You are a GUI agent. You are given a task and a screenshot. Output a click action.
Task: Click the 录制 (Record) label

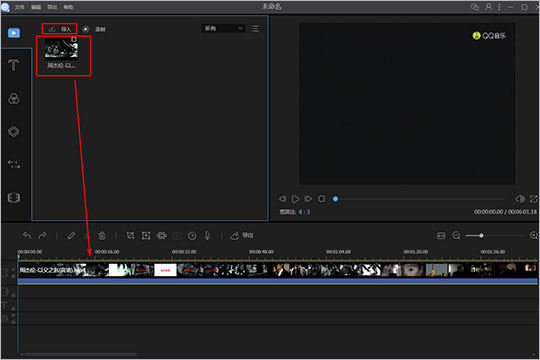pos(100,29)
